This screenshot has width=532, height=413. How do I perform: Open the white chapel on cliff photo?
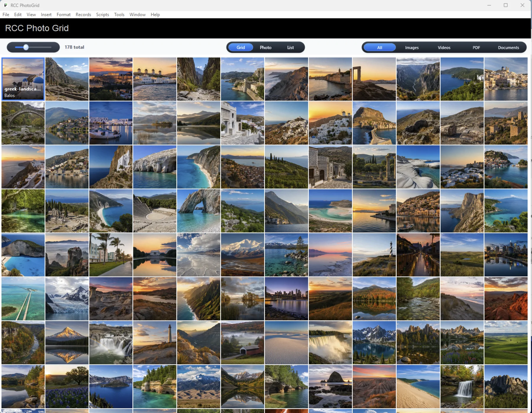point(111,167)
